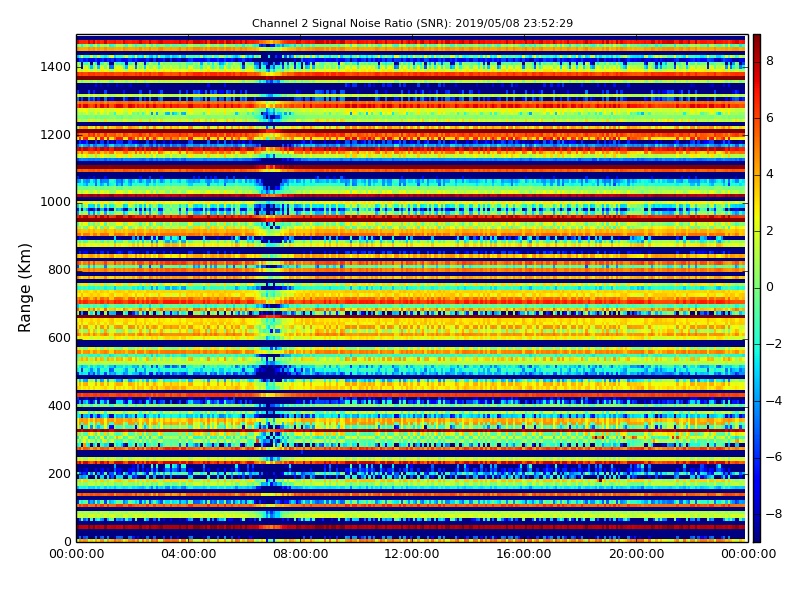Image resolution: width=800 pixels, height=600 pixels.
Task: Click the leftmost 00:00:00 time label
Action: click(x=77, y=554)
